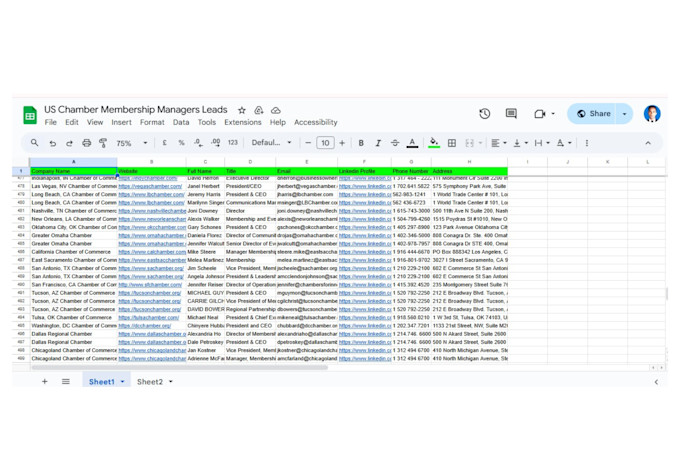Viewport: 680px width, 459px height.
Task: Open the zoom 75% dropdown
Action: pos(131,143)
